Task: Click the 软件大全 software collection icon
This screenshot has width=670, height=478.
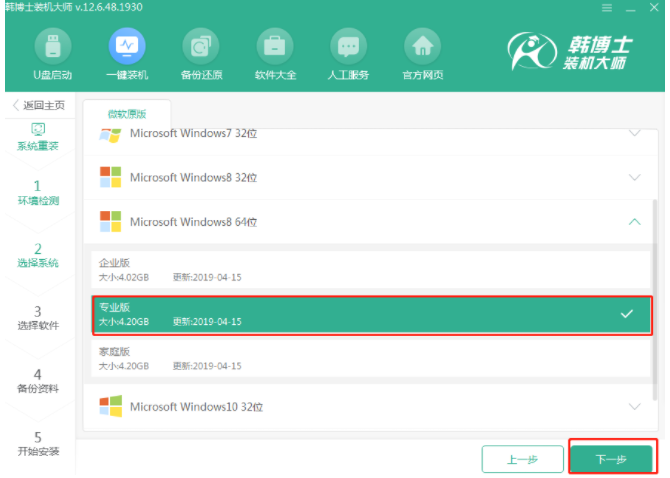Action: [275, 48]
